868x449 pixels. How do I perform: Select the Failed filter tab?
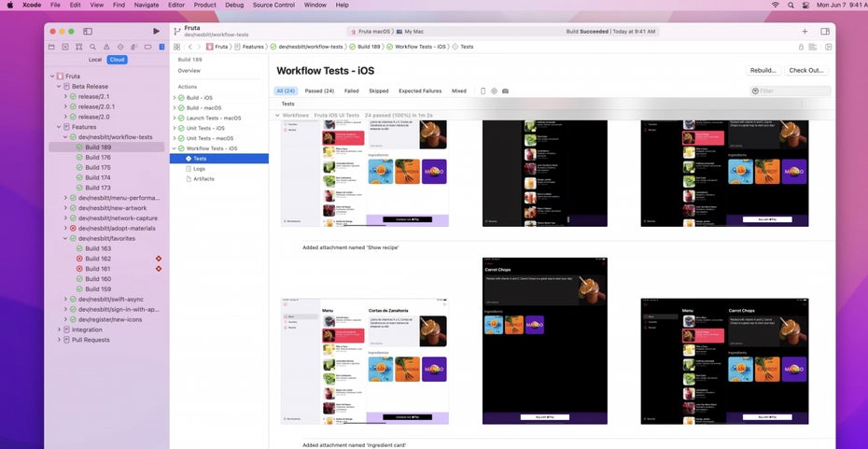[x=352, y=91]
